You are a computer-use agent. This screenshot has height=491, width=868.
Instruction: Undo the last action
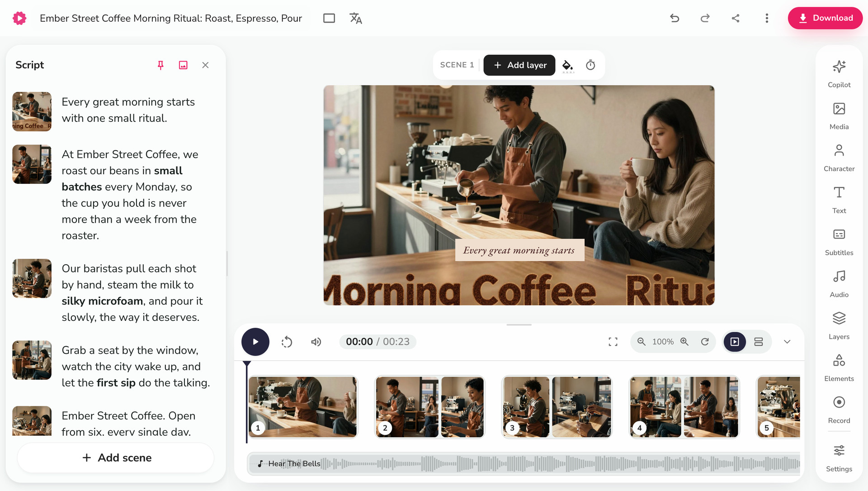pos(675,18)
